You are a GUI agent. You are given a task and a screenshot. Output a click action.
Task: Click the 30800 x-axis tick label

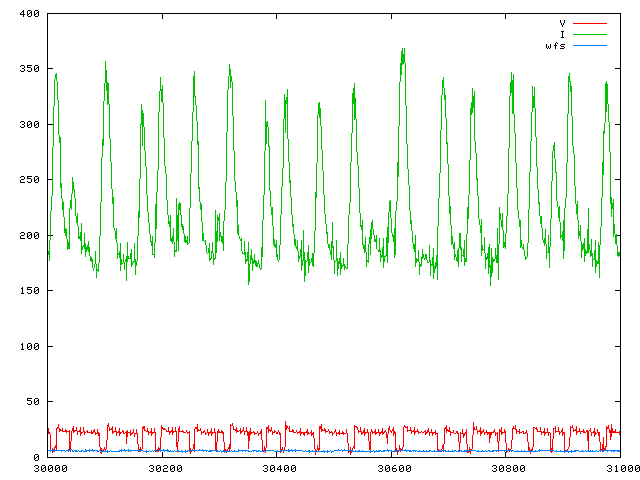point(506,468)
